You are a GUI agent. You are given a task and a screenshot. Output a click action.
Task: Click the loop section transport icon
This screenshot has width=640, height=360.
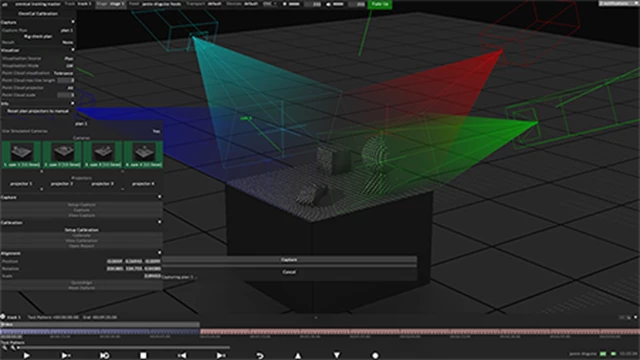[104, 356]
